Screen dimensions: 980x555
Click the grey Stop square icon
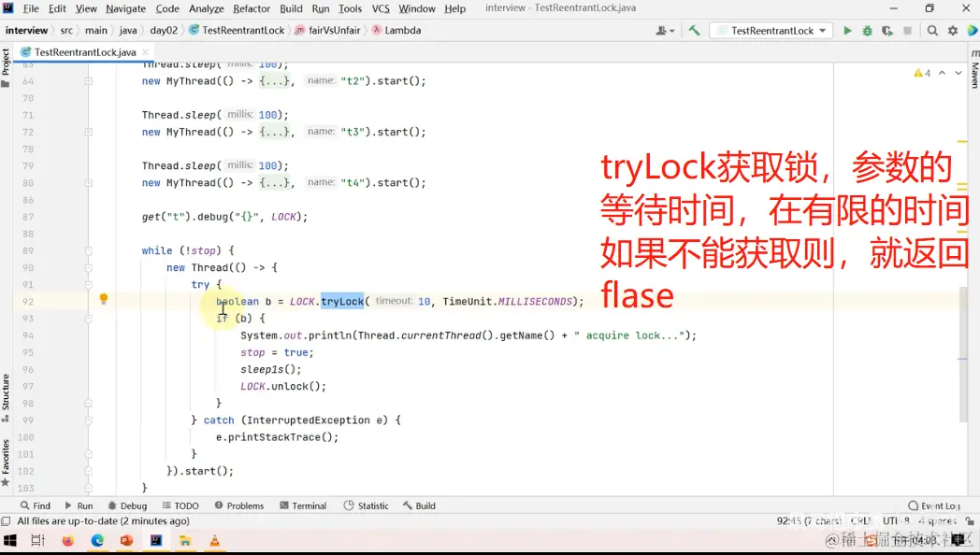pos(907,31)
